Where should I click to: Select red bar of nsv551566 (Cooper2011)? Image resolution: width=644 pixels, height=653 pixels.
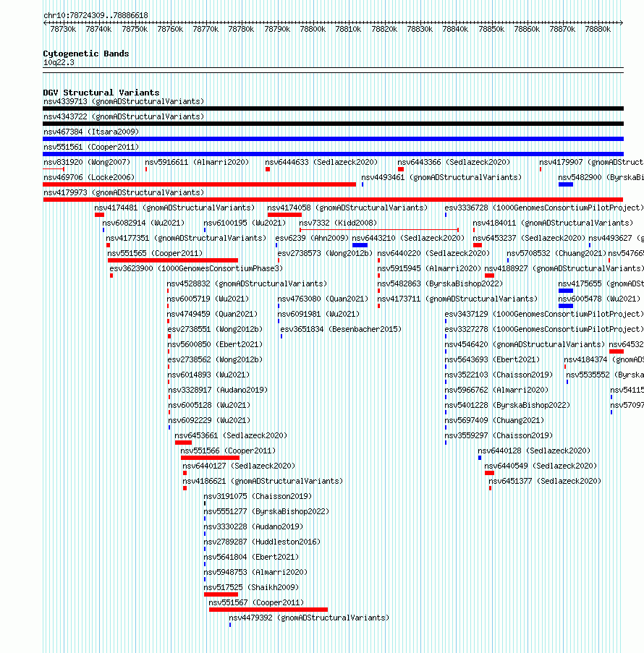coord(210,458)
